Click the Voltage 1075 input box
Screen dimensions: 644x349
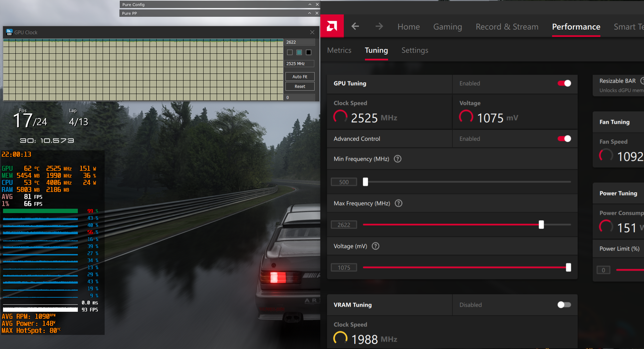tap(344, 267)
